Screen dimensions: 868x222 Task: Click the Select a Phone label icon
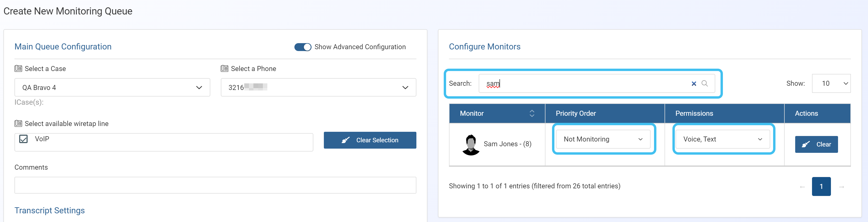click(x=224, y=68)
